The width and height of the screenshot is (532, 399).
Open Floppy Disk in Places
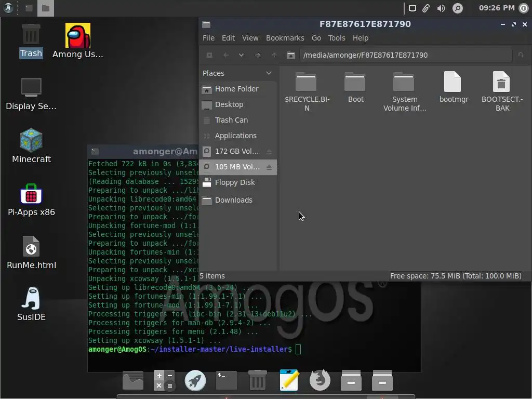(238, 182)
